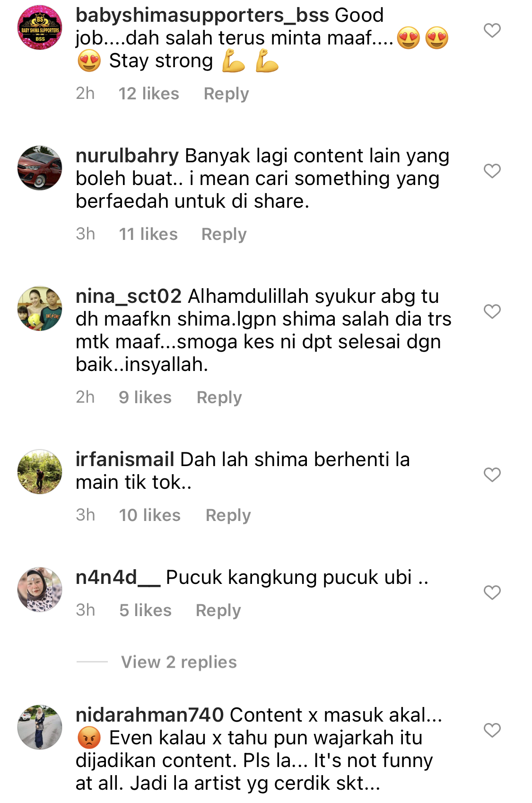This screenshot has width=532, height=803.
Task: Like the babyshimasupporters_bss comment with the heart
Action: tap(492, 30)
